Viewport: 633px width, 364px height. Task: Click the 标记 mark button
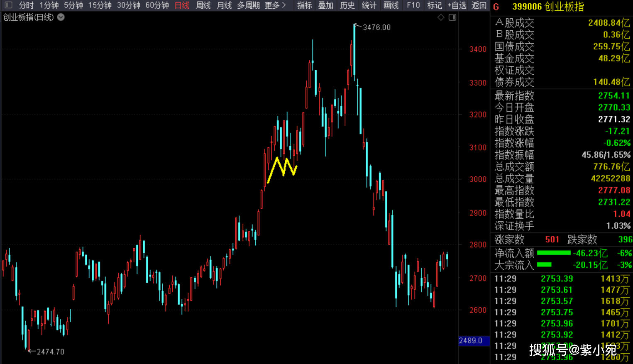(x=435, y=5)
